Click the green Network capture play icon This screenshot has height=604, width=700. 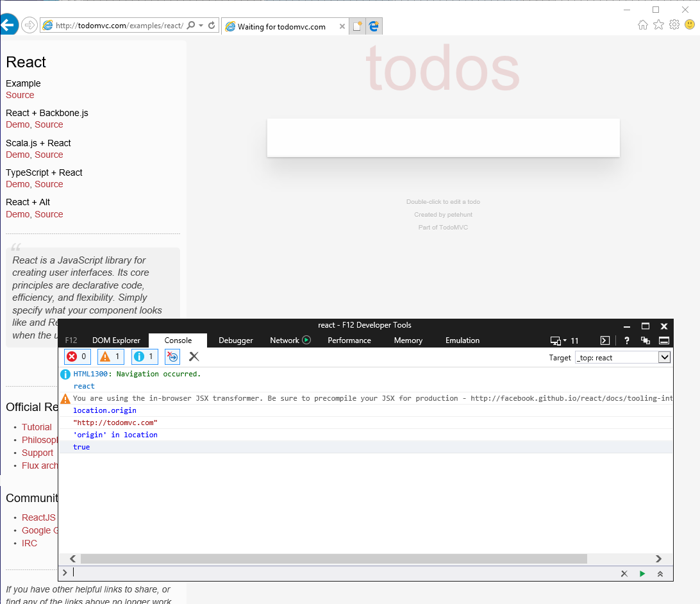(306, 340)
